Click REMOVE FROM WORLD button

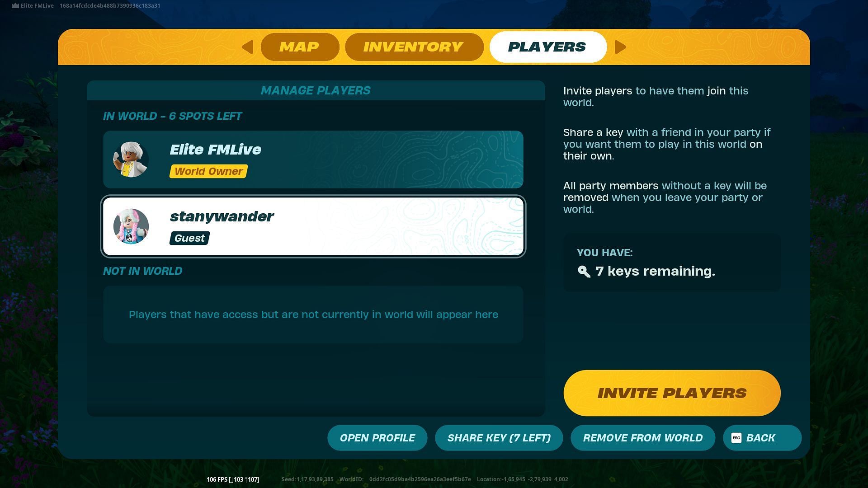pyautogui.click(x=643, y=437)
